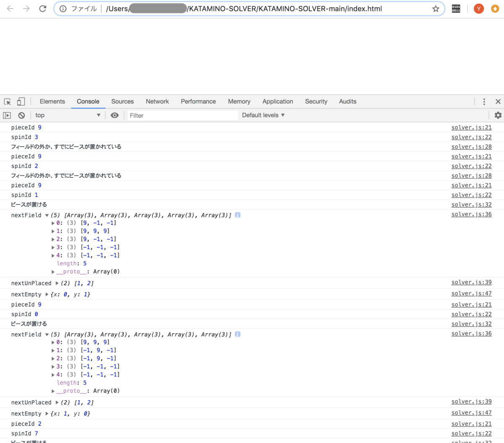Switch to the Elements tab
Screen dimensions: 504x443
coord(52,102)
